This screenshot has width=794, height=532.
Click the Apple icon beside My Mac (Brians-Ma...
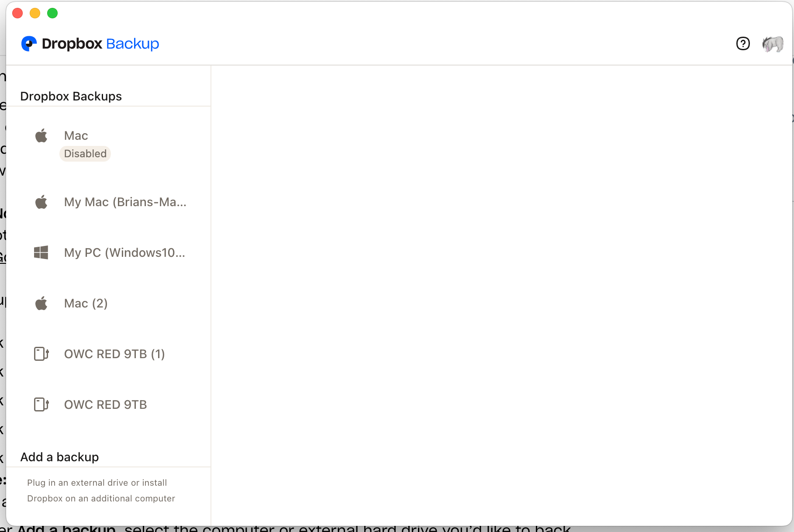coord(41,202)
